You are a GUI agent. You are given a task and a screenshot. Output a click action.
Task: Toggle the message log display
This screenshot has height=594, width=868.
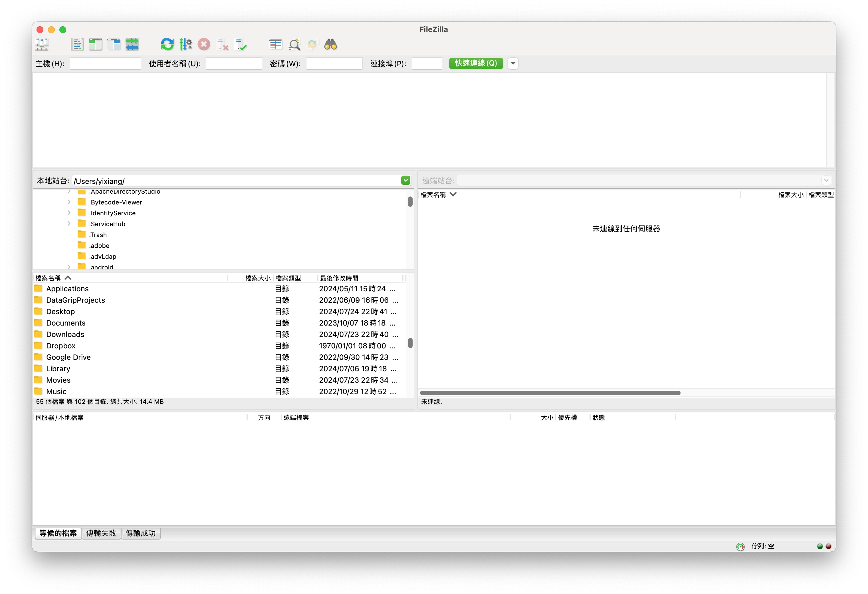click(x=77, y=45)
